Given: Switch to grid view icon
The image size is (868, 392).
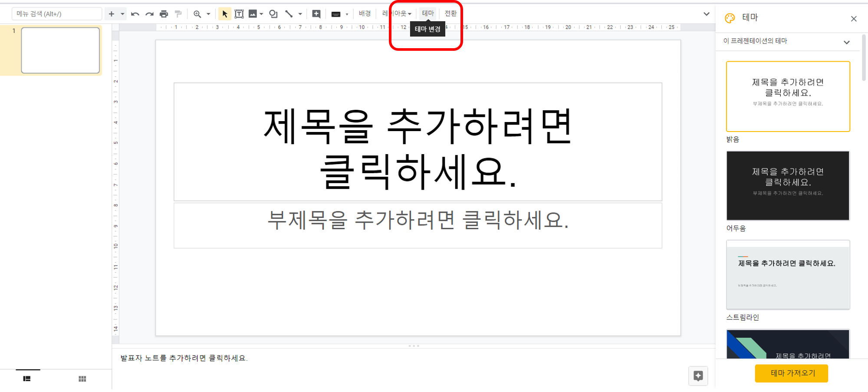Looking at the screenshot, I should tap(82, 379).
